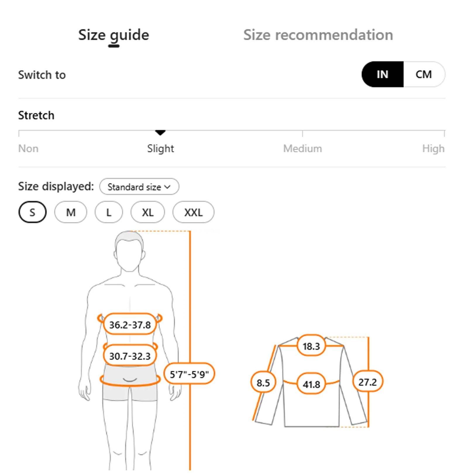The image size is (468, 476).
Task: Click the chest measurement badge 36.2-37.8
Action: 130,325
